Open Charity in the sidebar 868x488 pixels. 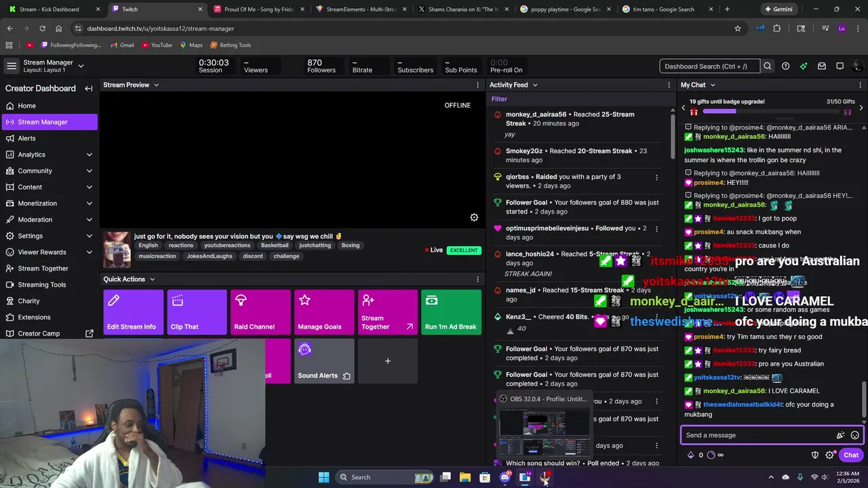coord(48,301)
